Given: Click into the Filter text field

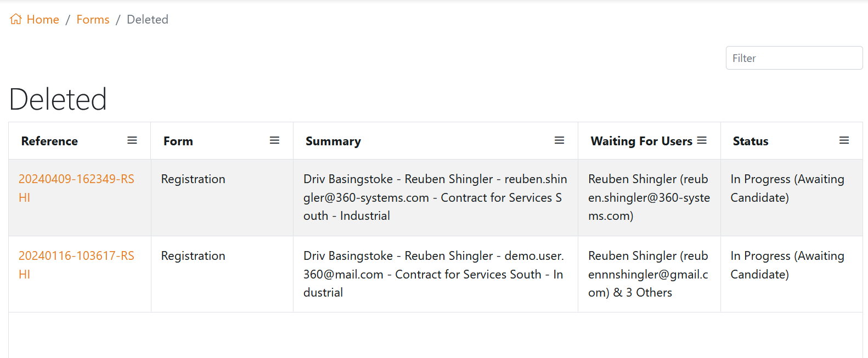Looking at the screenshot, I should click(794, 58).
